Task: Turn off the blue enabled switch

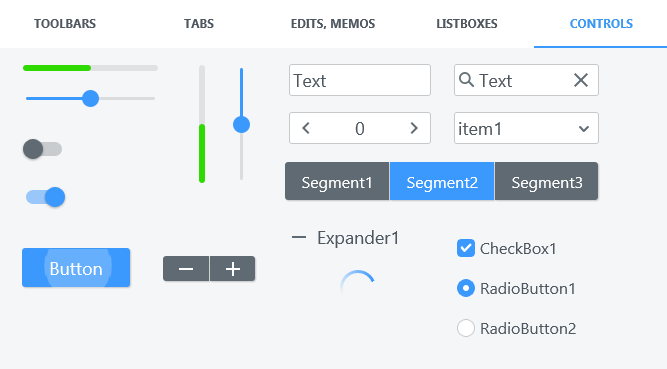Action: (x=46, y=197)
